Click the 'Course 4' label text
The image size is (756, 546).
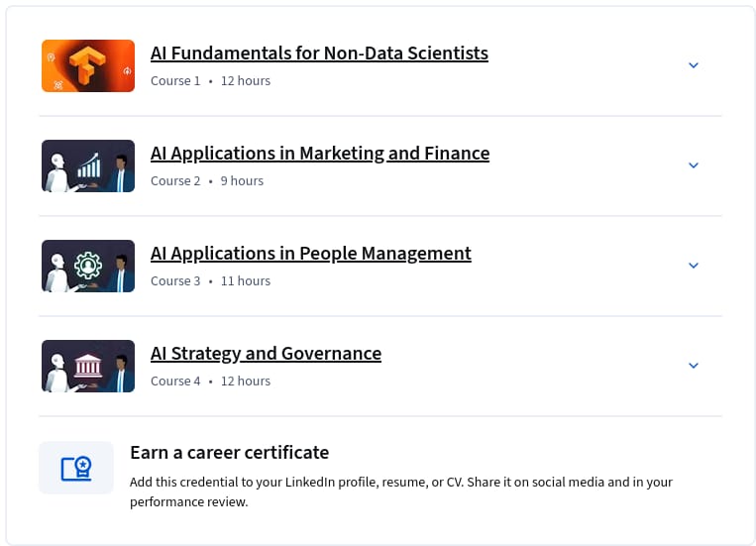175,382
